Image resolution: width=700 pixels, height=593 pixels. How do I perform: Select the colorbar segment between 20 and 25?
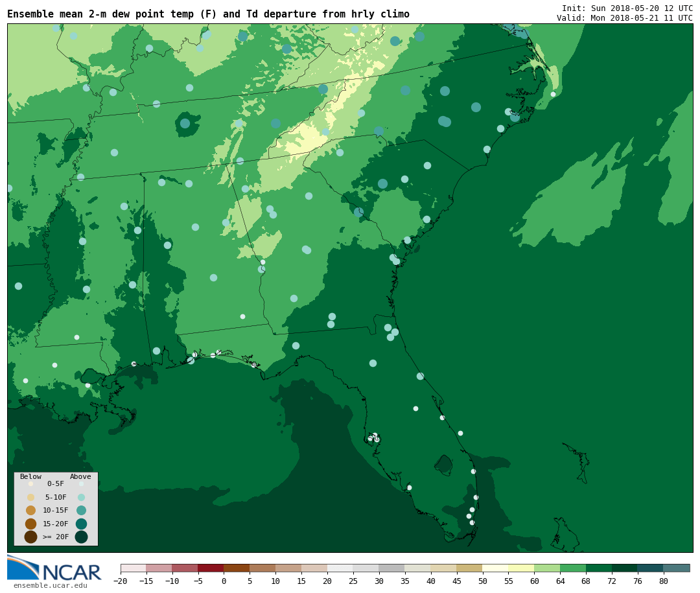pos(340,568)
